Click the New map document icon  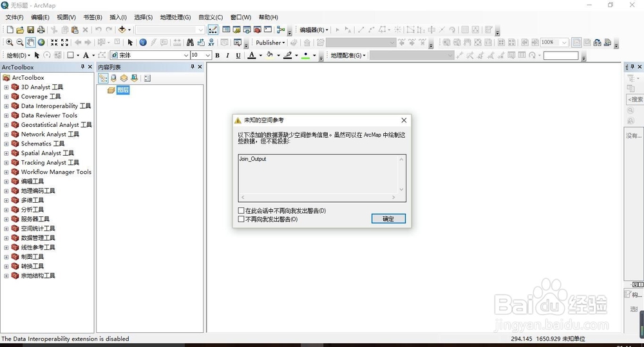tap(10, 30)
